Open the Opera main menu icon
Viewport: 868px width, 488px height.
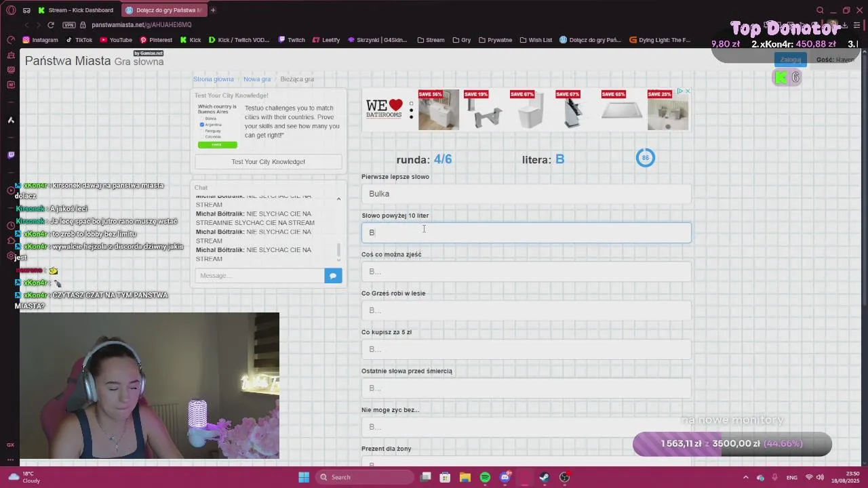11,10
